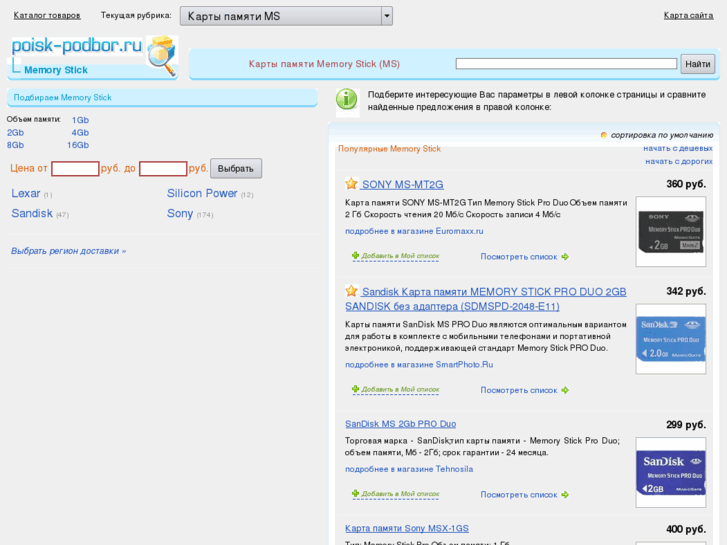Open 'подробнее в магазине Euromaxx.ru' link
The height and width of the screenshot is (545, 727).
pyautogui.click(x=414, y=231)
